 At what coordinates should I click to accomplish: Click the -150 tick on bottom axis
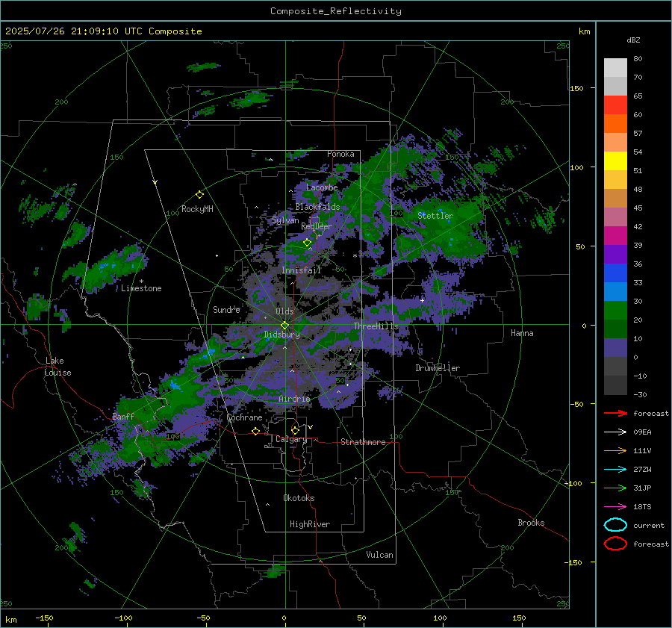44,618
